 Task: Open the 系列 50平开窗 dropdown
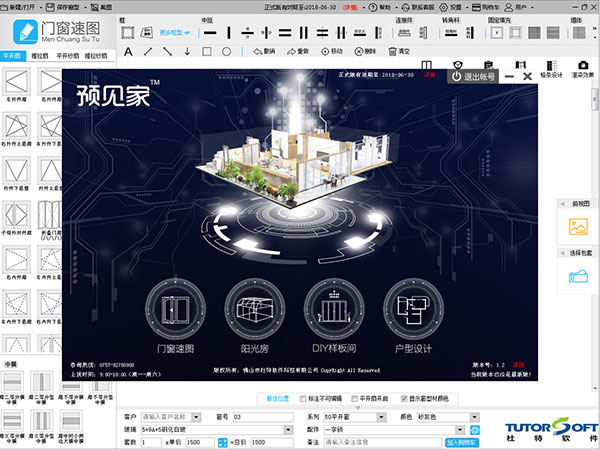point(381,417)
